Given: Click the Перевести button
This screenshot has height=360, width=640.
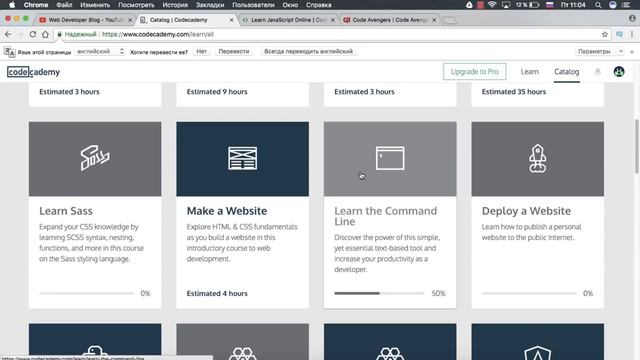Looking at the screenshot, I should pyautogui.click(x=234, y=51).
